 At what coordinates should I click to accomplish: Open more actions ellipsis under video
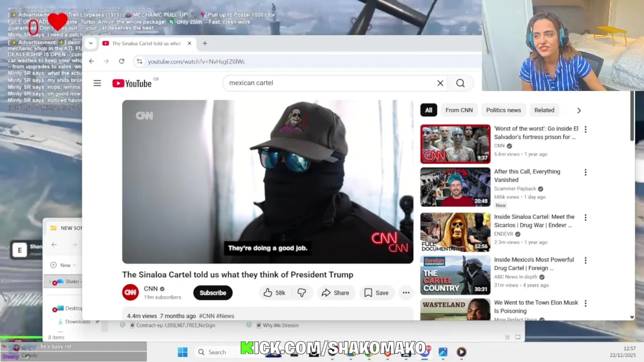click(x=406, y=293)
